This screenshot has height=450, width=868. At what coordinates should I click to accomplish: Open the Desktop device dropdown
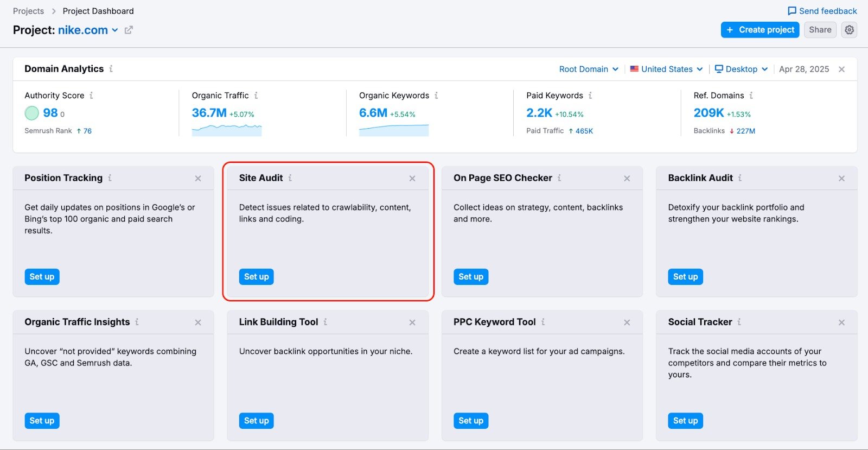point(741,69)
